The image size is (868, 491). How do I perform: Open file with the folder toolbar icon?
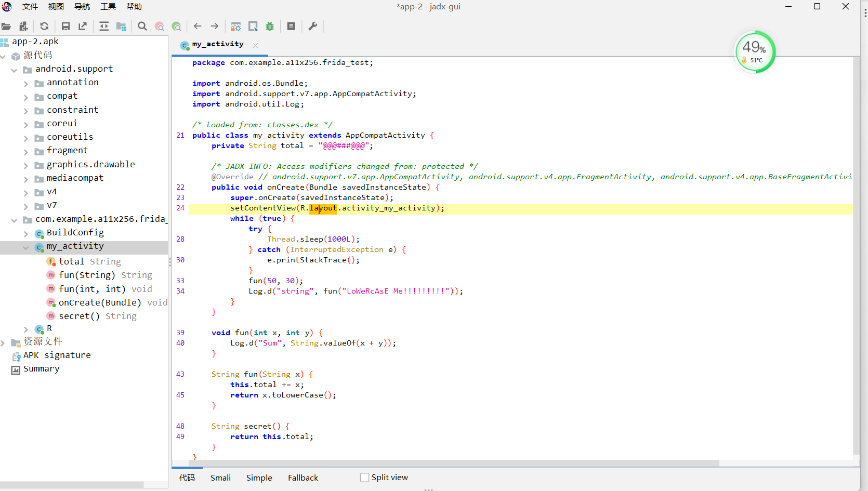pyautogui.click(x=6, y=26)
